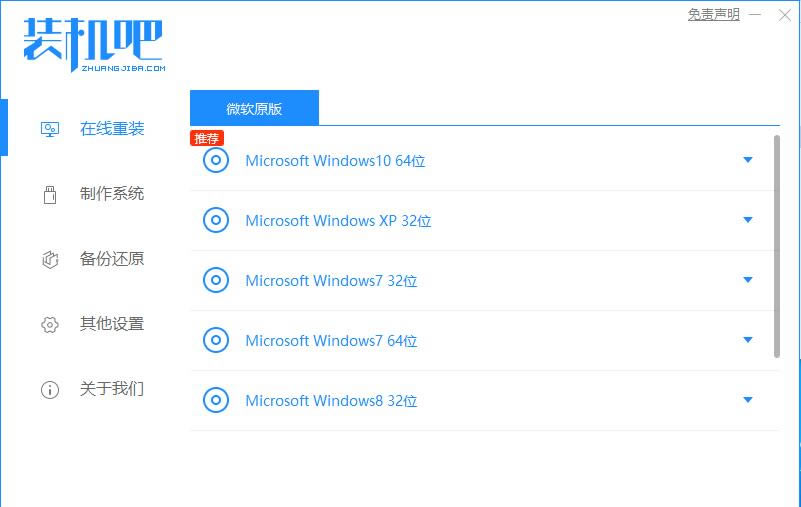This screenshot has width=801, height=507.
Task: Open the 免责声明 link
Action: [714, 14]
